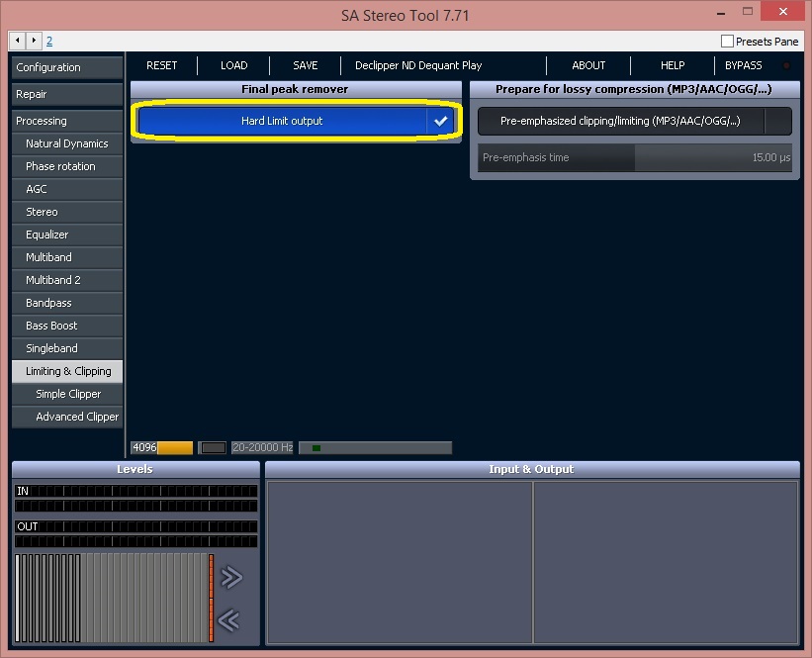This screenshot has height=658, width=812.
Task: Click the Final peak remover header
Action: (296, 89)
